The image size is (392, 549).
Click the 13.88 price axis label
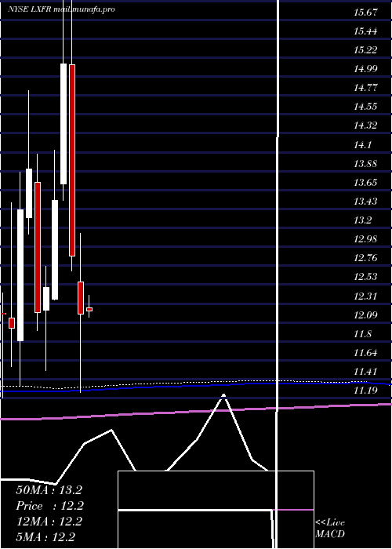[x=365, y=163]
